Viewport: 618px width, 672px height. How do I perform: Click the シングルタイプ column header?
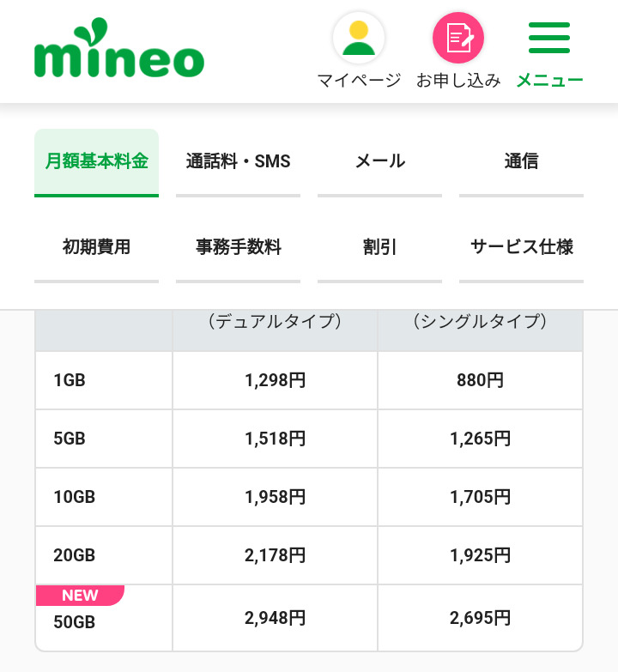pyautogui.click(x=480, y=322)
